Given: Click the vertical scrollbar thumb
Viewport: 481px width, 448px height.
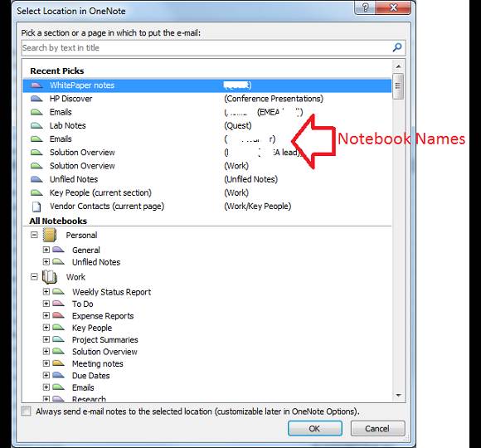Looking at the screenshot, I should (398, 86).
